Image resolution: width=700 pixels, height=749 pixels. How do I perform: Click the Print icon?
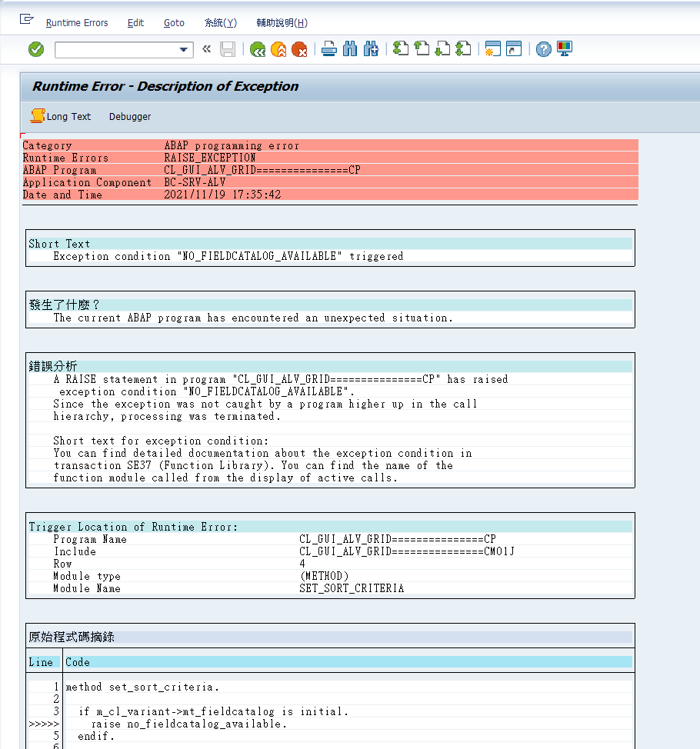pos(328,49)
